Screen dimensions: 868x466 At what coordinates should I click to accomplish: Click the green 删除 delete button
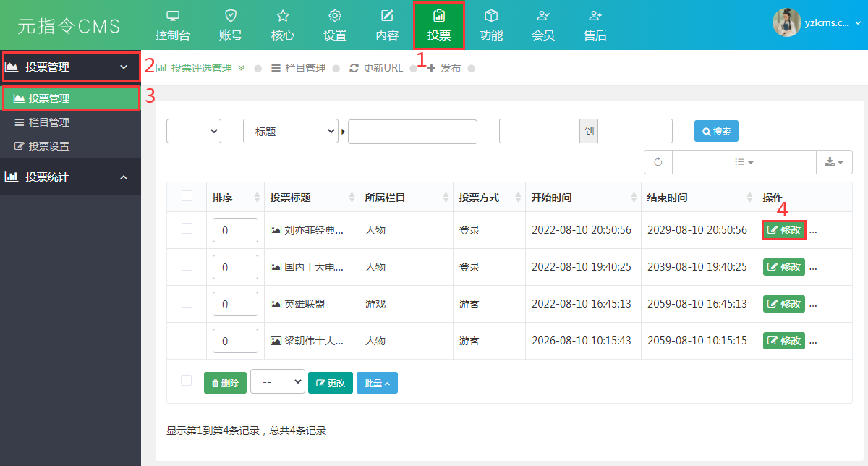(225, 383)
